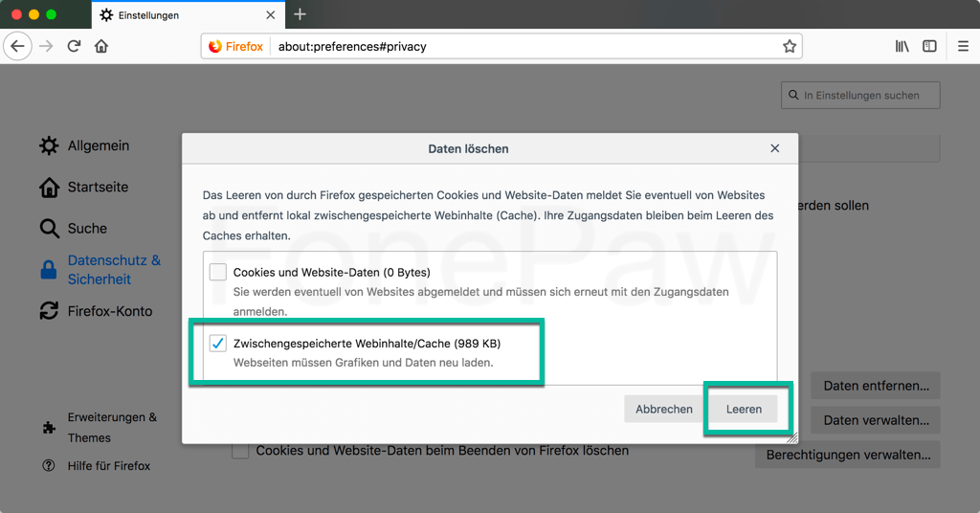
Task: Bookmark this page with the star icon
Action: (790, 46)
